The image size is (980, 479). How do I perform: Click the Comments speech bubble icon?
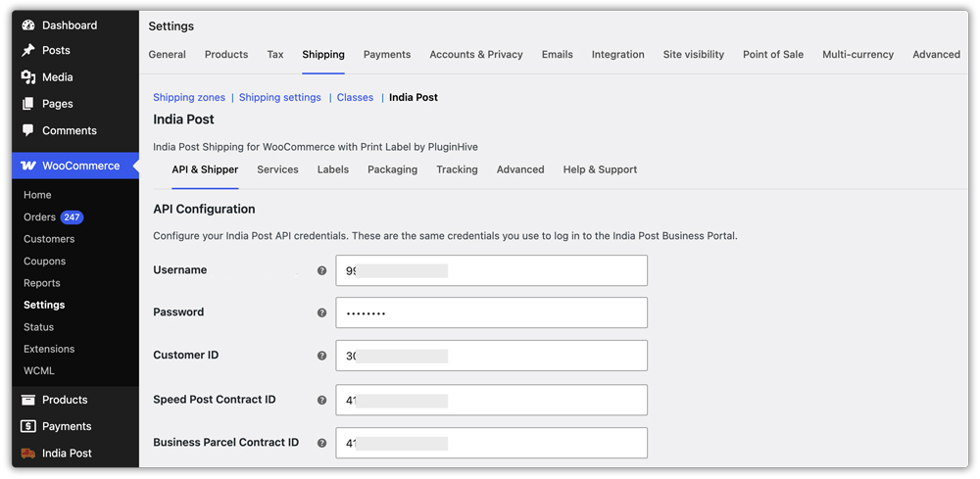(28, 130)
